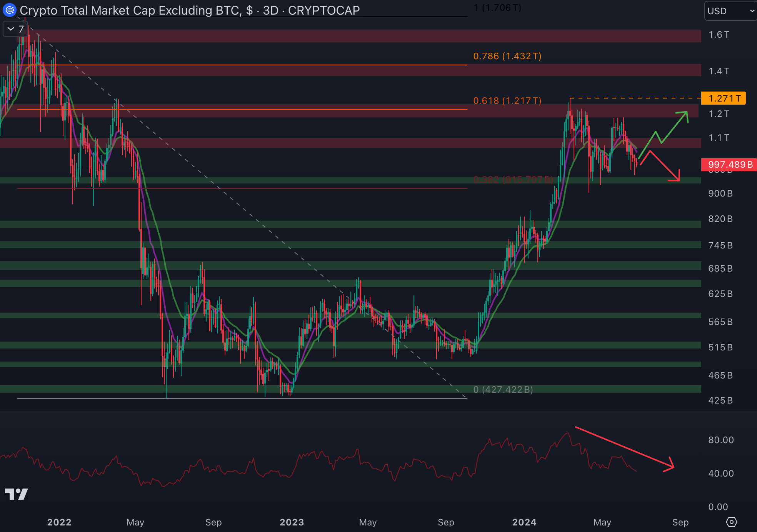Viewport: 757px width, 532px height.
Task: Click the orange 1.271T price label
Action: [724, 98]
